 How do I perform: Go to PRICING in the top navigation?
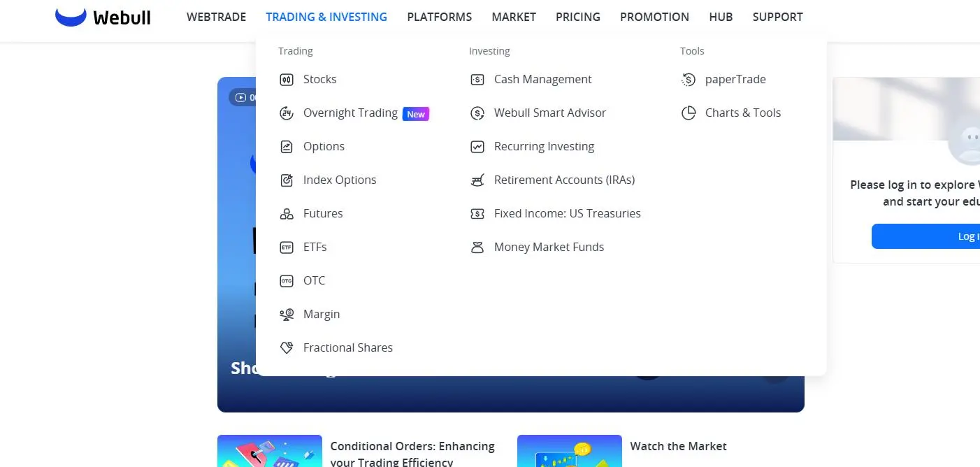[578, 17]
